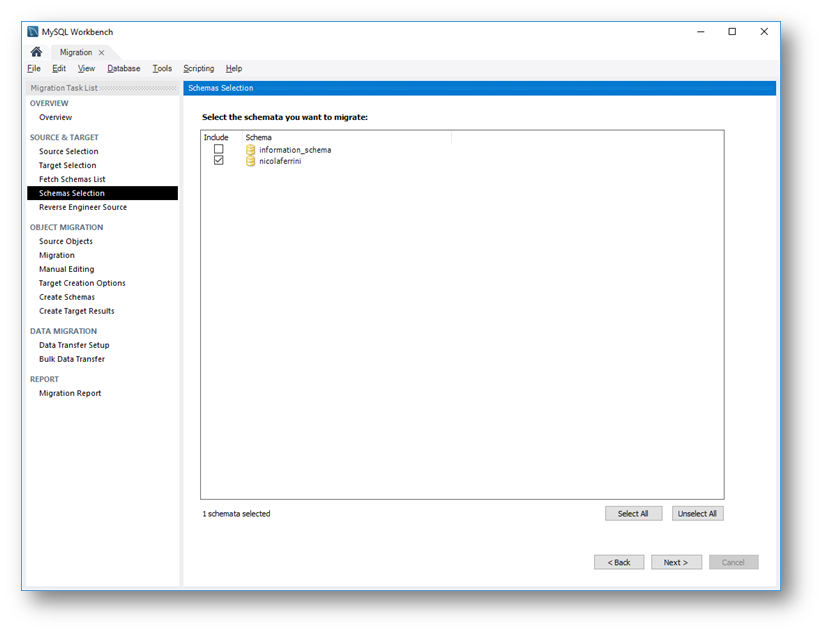The width and height of the screenshot is (823, 633).
Task: Click the OVERVIEW section heading
Action: [x=49, y=103]
